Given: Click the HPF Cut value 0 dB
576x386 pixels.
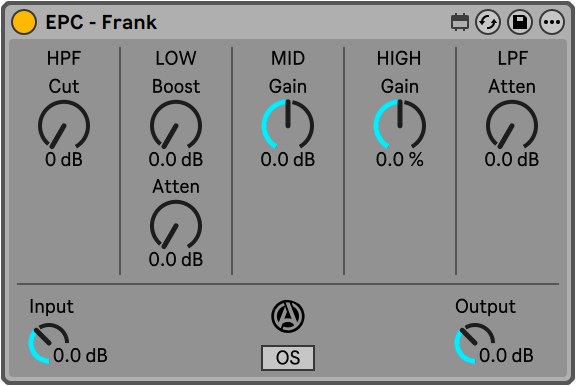Looking at the screenshot, I should (x=64, y=159).
